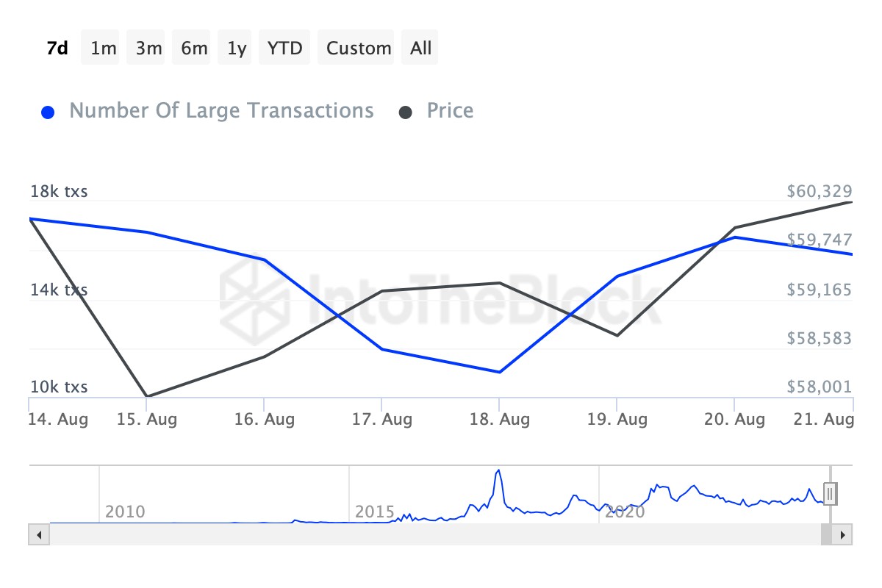
Task: Click the left scroll arrow of navigator
Action: [39, 534]
